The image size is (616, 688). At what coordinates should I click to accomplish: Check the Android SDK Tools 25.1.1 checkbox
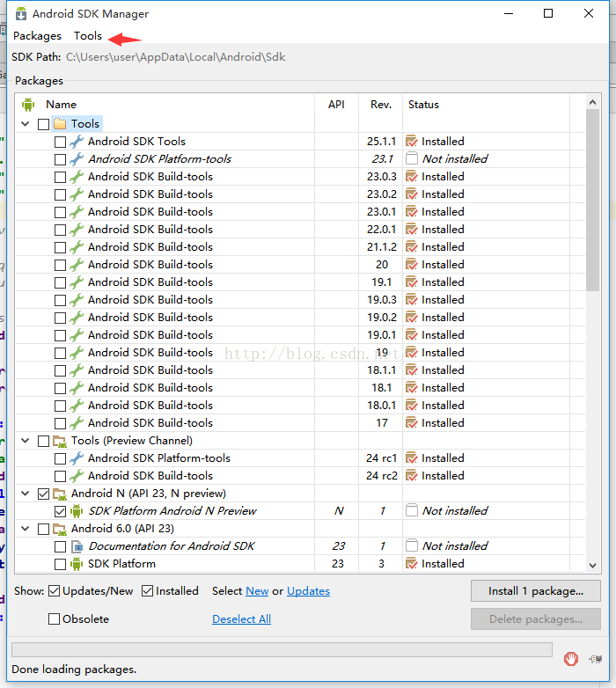(60, 142)
